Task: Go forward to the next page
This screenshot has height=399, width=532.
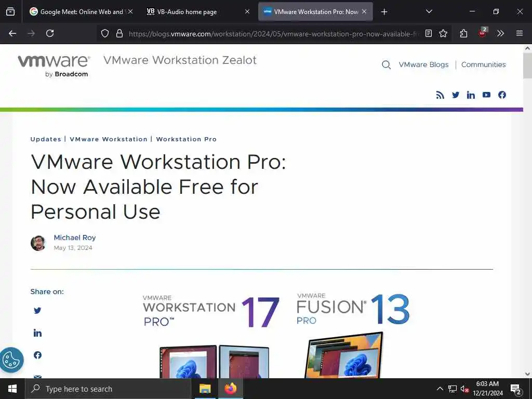Action: click(x=31, y=33)
